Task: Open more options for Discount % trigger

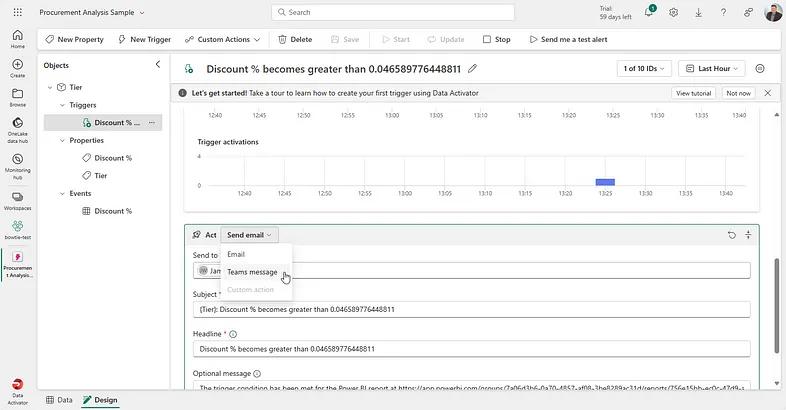Action: click(x=152, y=122)
